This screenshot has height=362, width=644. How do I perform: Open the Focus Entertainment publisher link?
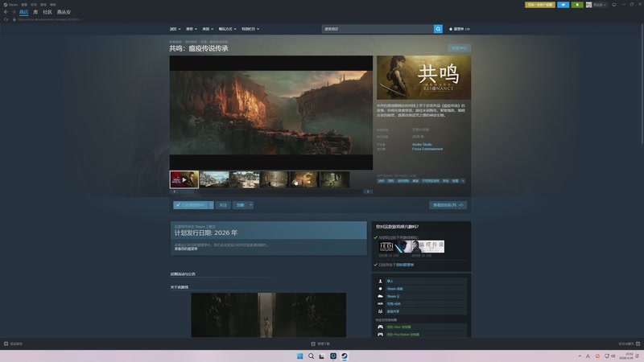[x=427, y=149]
